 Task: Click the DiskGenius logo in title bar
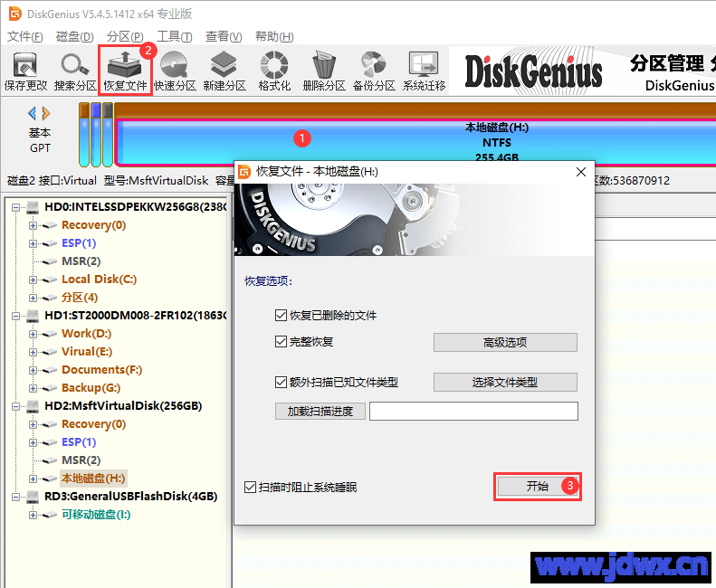point(15,14)
